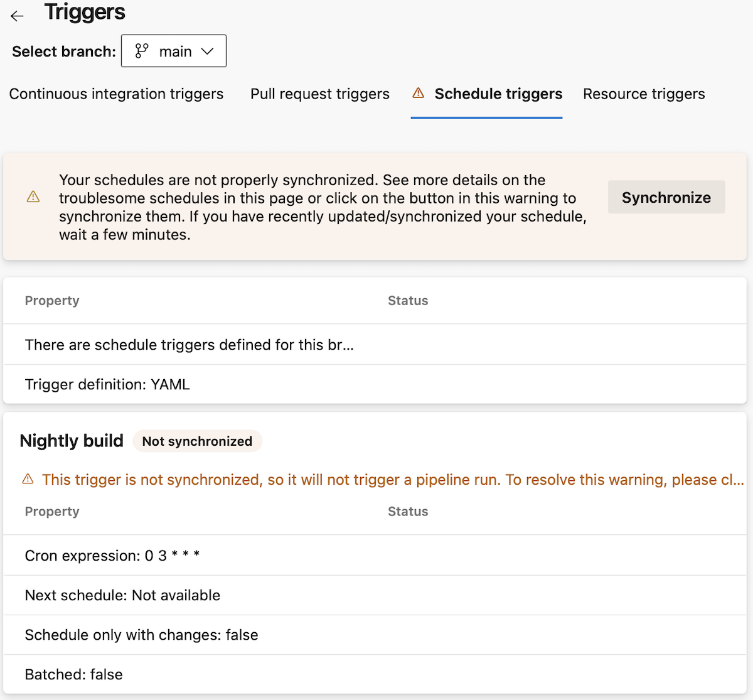Viewport: 753px width, 700px height.
Task: Click the warning triangle in the synchronization banner
Action: coord(33,197)
